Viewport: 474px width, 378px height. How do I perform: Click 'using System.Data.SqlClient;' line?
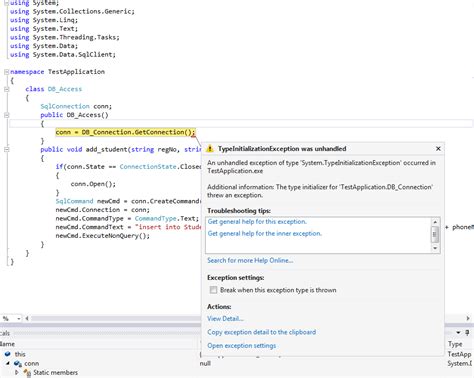[x=63, y=54]
